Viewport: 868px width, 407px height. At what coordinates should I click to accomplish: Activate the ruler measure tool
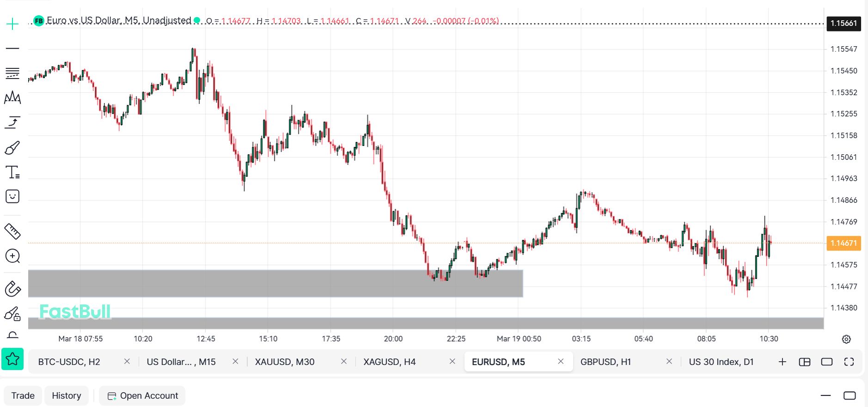12,231
